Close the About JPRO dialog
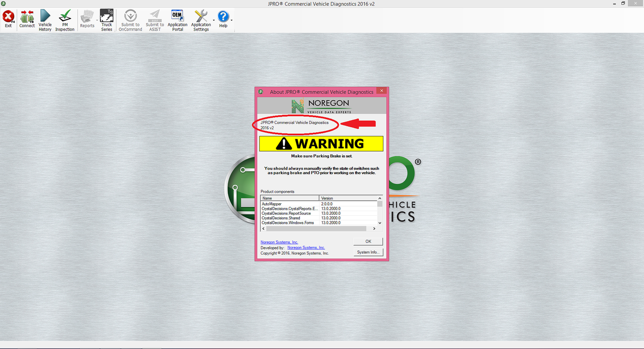This screenshot has height=349, width=644. (x=381, y=92)
